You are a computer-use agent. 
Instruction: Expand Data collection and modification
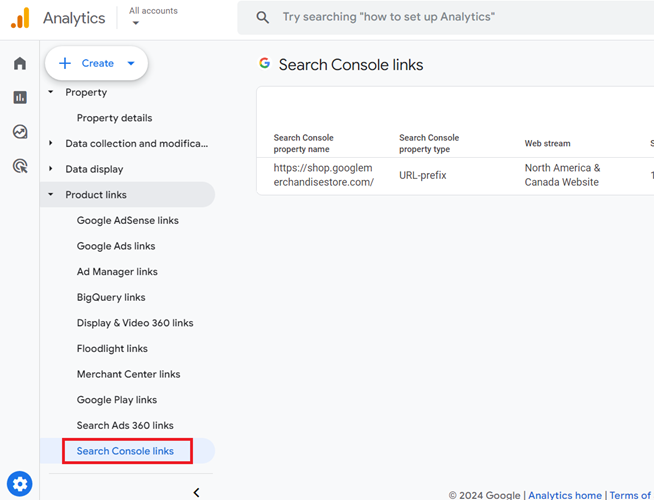pos(50,143)
